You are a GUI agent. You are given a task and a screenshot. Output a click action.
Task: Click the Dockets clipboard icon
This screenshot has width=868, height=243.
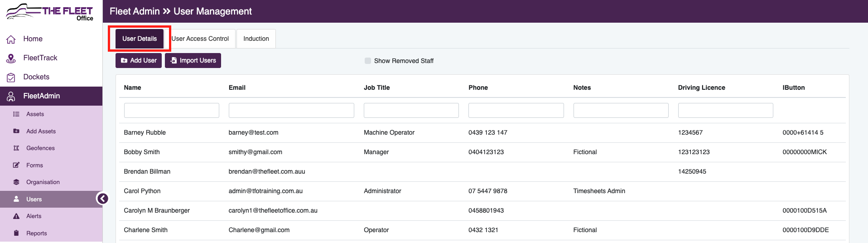coord(11,77)
